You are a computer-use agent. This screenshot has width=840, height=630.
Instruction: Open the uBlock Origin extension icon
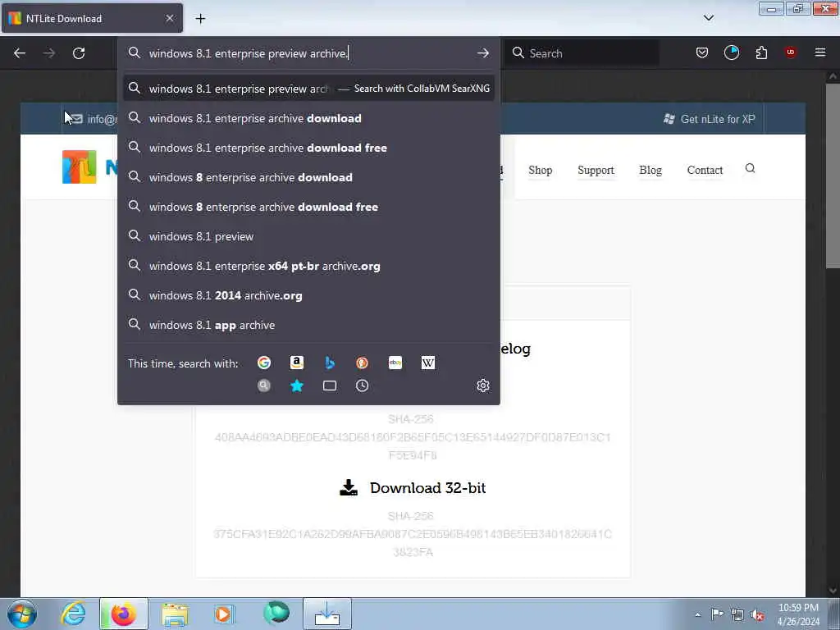(790, 52)
